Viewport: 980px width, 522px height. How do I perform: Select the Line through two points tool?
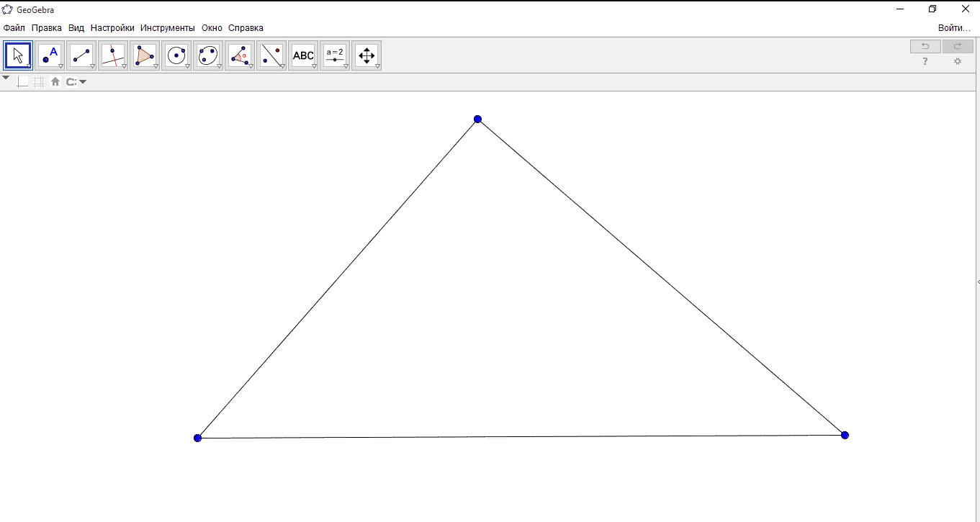(81, 55)
